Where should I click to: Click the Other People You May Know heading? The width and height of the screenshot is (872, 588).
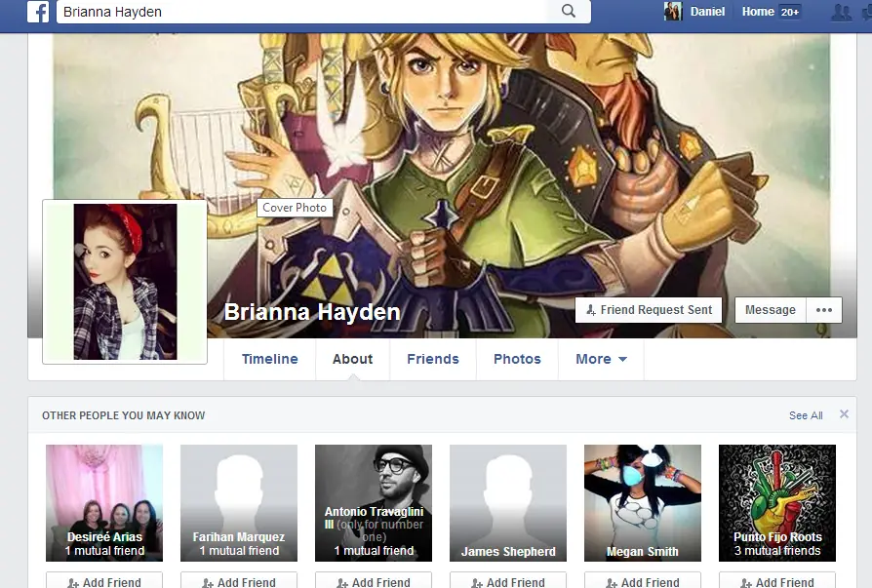click(124, 415)
